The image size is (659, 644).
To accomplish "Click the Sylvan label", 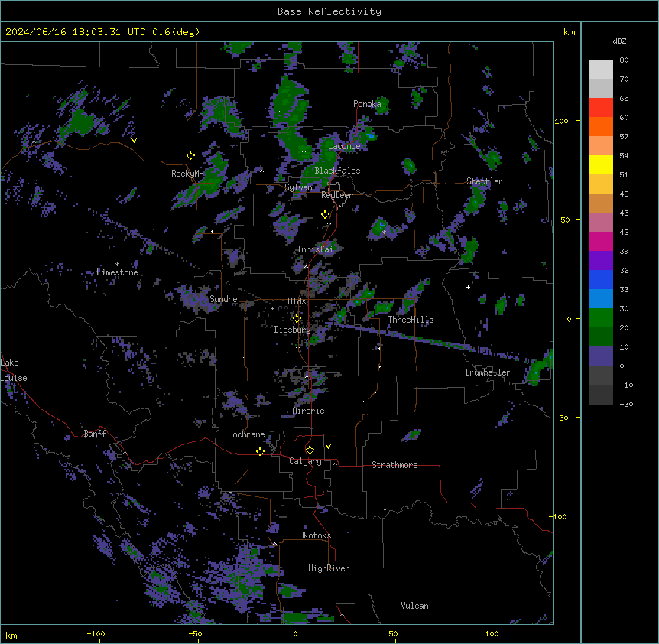I will tap(298, 187).
